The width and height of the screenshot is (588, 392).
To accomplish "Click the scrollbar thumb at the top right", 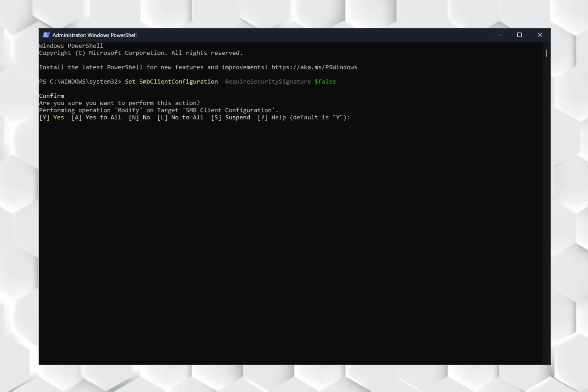I will click(x=547, y=53).
